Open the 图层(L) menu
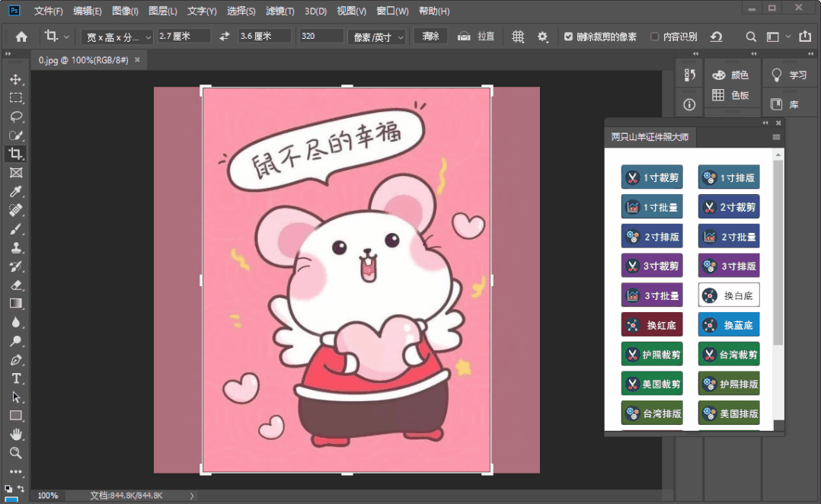 162,11
